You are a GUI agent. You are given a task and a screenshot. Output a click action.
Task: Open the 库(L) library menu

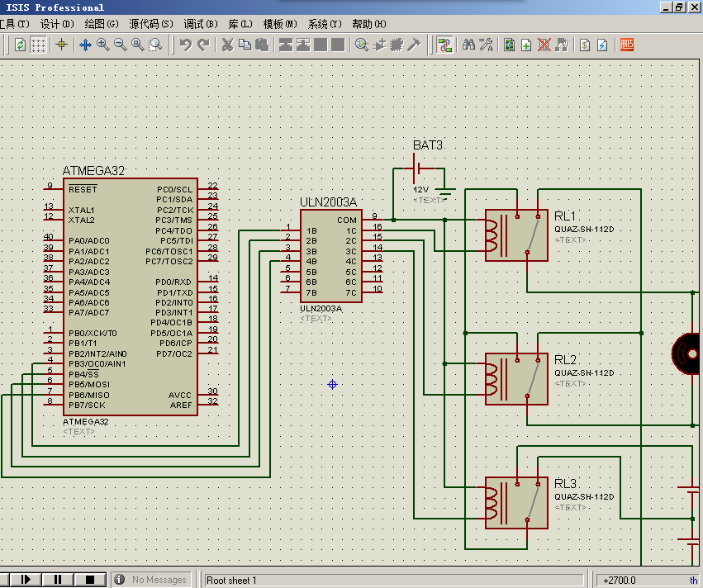[x=240, y=24]
